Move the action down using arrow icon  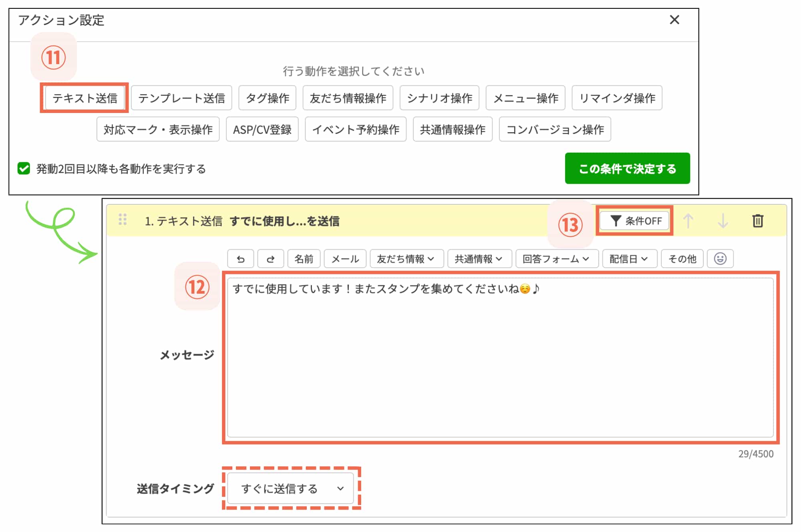tap(723, 221)
